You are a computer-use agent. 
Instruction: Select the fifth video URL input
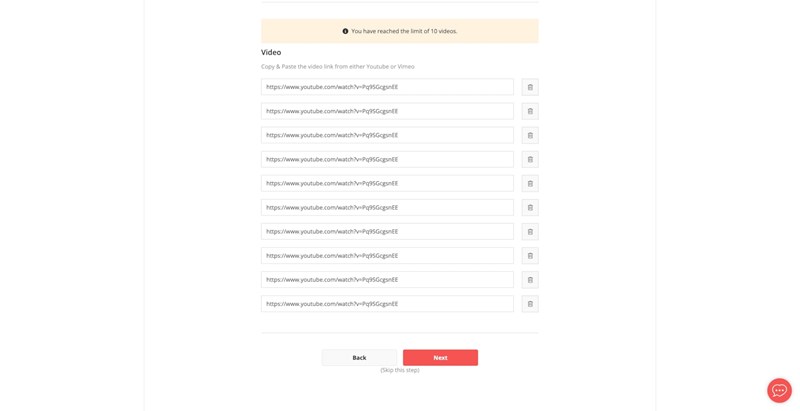coord(387,183)
